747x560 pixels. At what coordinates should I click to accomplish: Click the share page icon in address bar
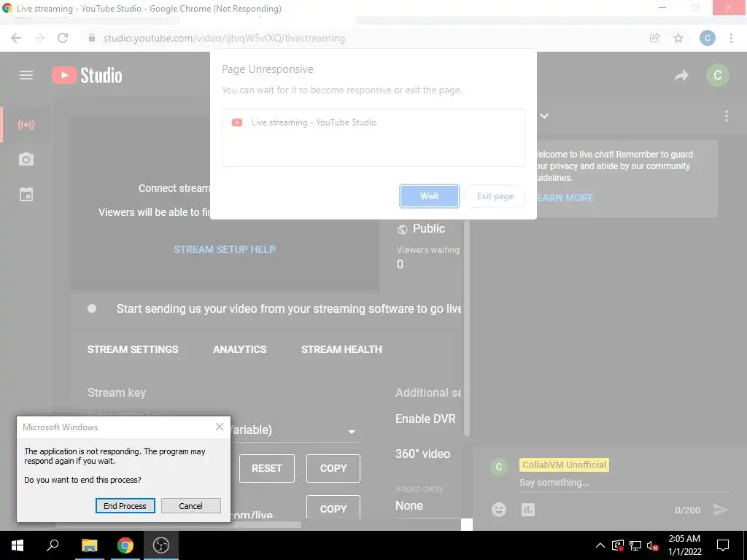[x=655, y=38]
